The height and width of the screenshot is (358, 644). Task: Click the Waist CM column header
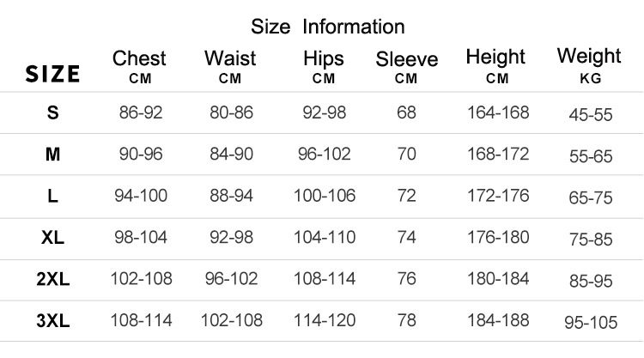(x=230, y=66)
